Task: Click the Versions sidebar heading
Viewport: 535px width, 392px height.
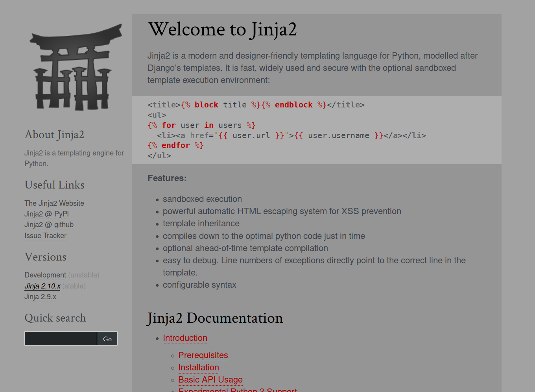Action: pos(46,257)
